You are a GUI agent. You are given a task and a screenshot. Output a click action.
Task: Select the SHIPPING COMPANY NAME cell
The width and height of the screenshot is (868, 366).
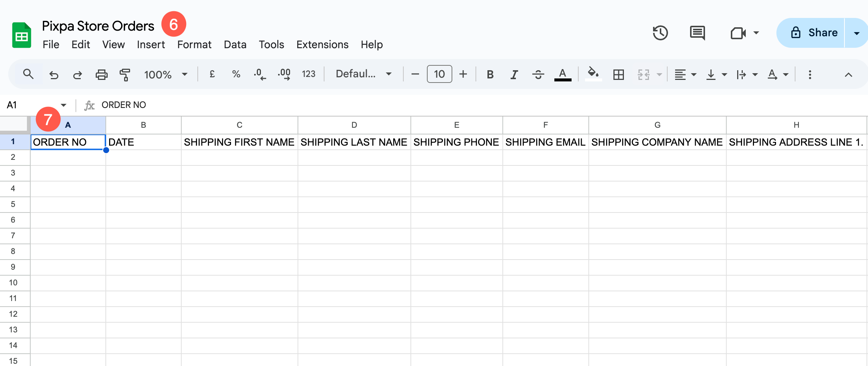658,142
